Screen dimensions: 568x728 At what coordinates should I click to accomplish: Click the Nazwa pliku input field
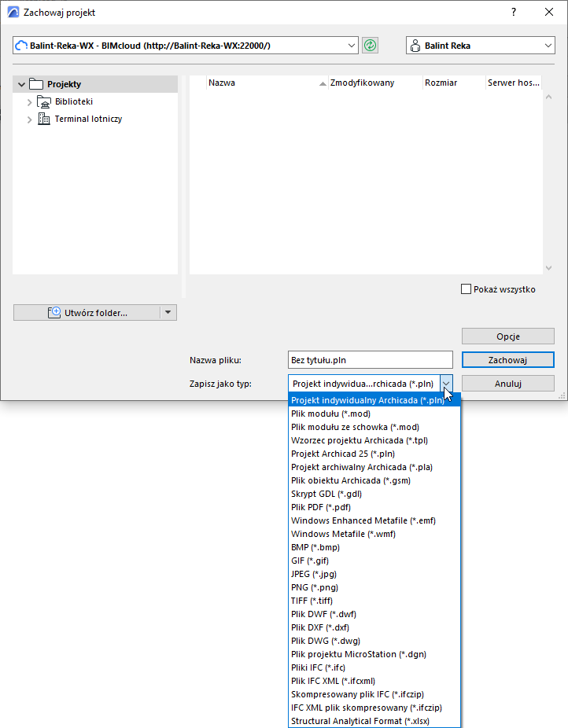tap(370, 359)
